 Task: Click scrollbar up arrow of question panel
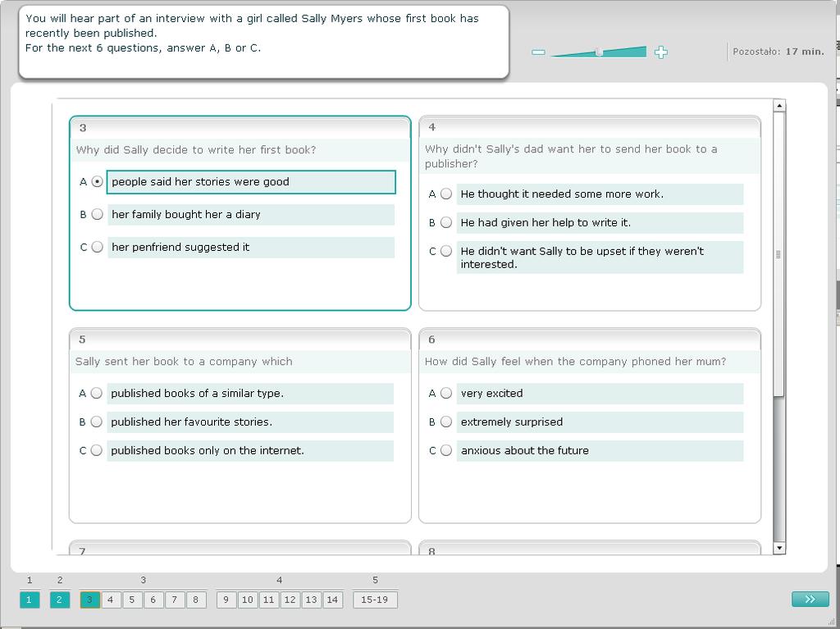click(x=779, y=105)
